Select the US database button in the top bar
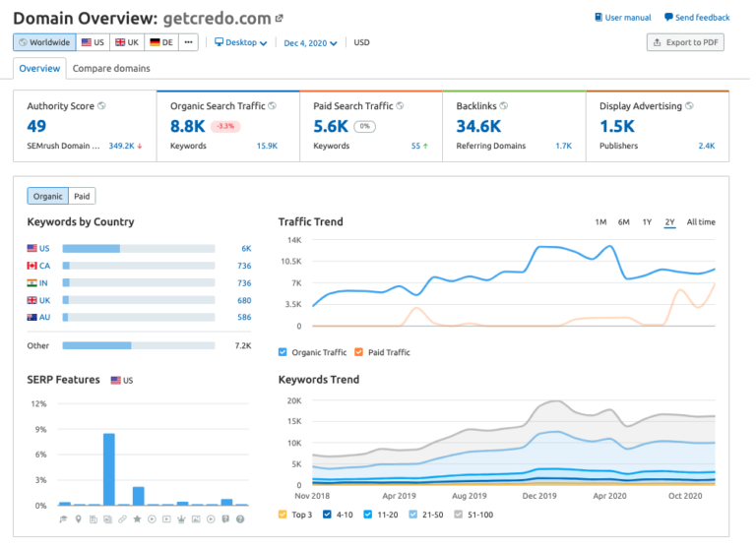Screen dimensions: 756x547 pyautogui.click(x=94, y=42)
